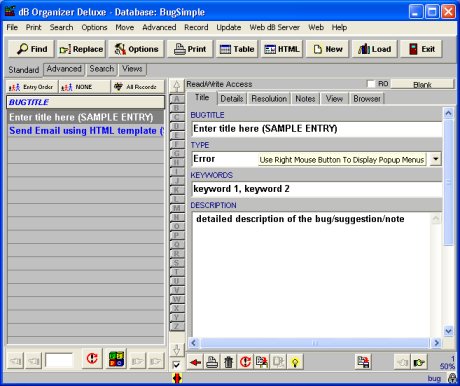Click the Load toolbar button
The height and width of the screenshot is (386, 460).
[374, 49]
